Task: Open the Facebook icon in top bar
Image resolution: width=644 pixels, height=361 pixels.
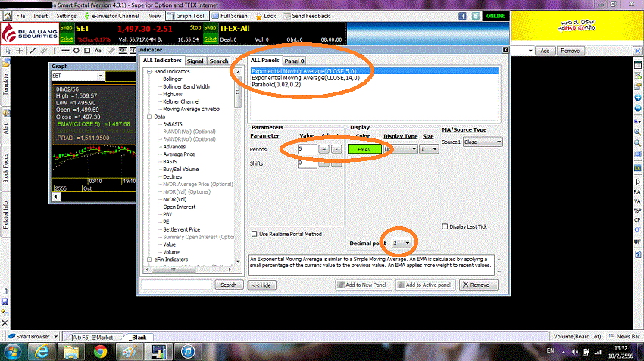Action: pyautogui.click(x=462, y=16)
